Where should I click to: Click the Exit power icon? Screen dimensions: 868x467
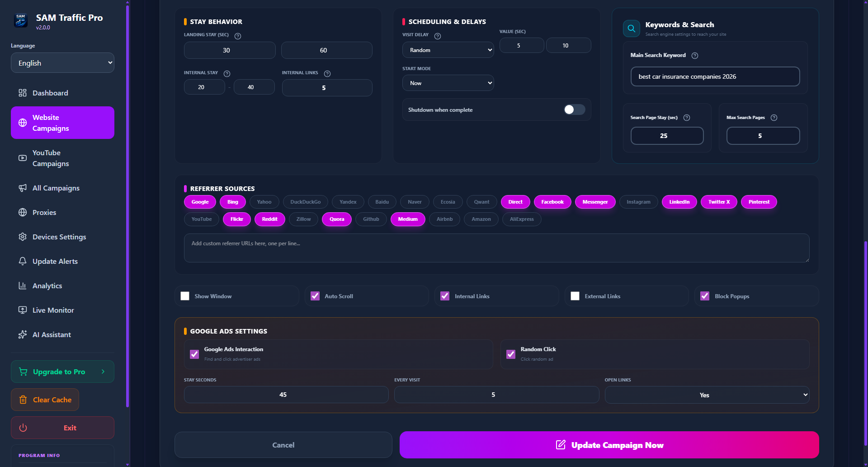(x=23, y=428)
